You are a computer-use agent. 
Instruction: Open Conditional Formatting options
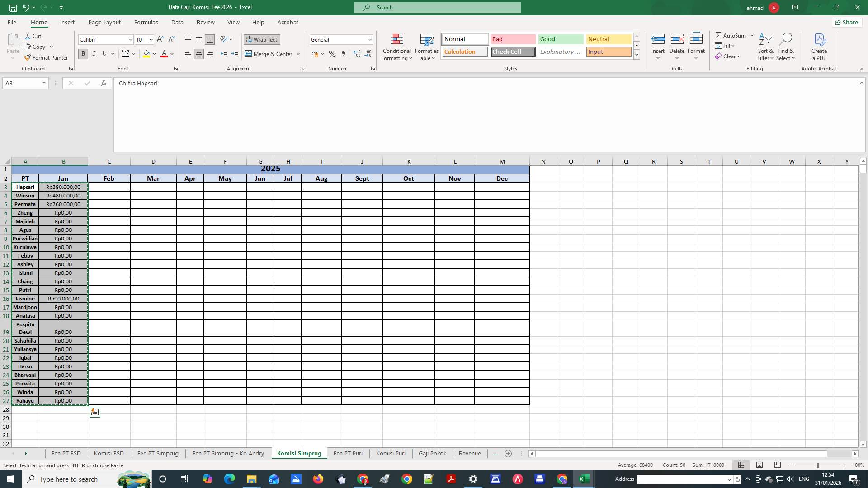point(396,47)
